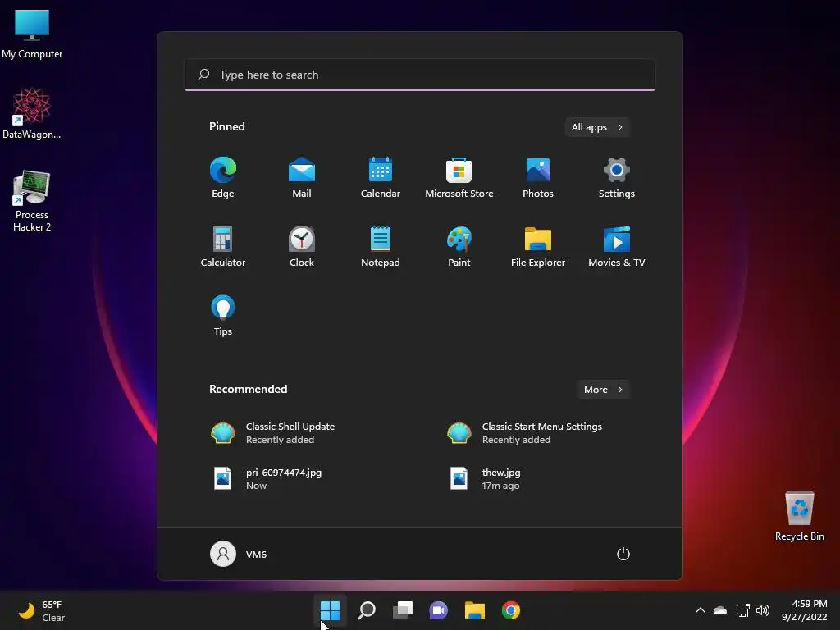Launch the Mail app

click(x=302, y=177)
